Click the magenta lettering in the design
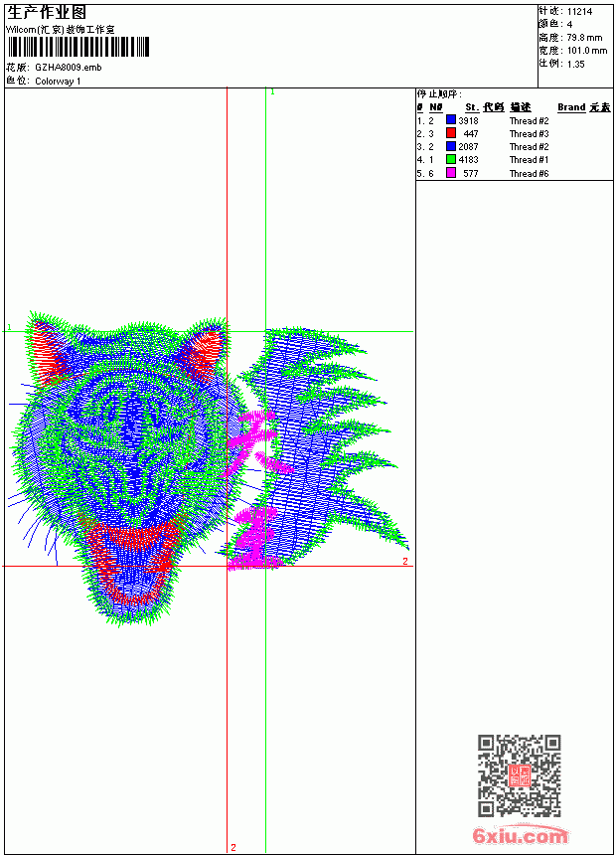 pyautogui.click(x=255, y=491)
